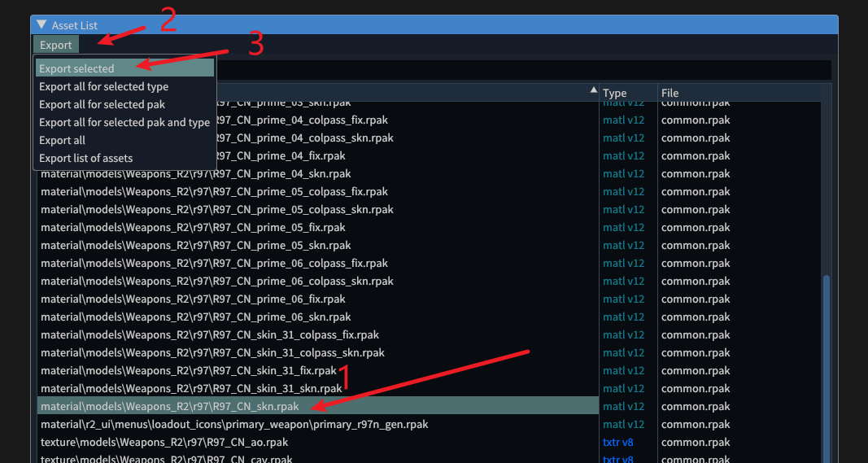The width and height of the screenshot is (868, 463).
Task: Choose Export all from the menu
Action: click(62, 140)
